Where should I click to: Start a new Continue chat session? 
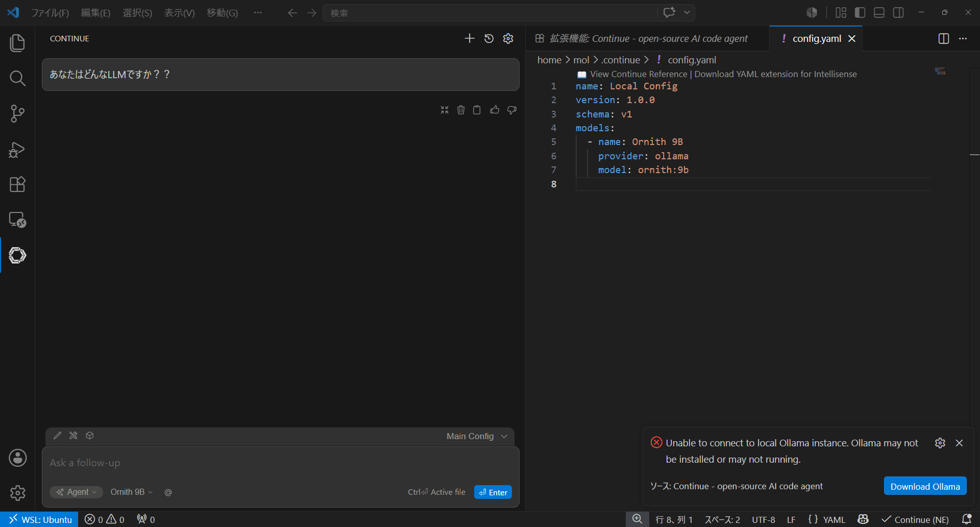click(x=470, y=38)
